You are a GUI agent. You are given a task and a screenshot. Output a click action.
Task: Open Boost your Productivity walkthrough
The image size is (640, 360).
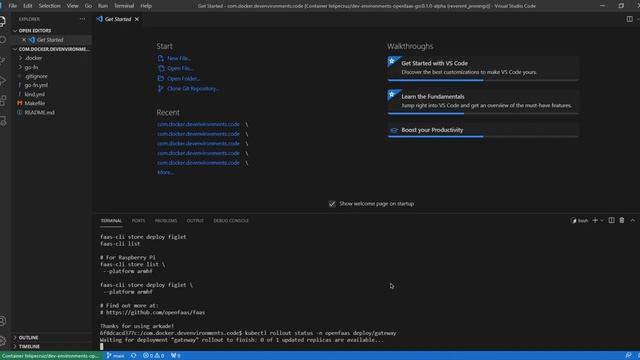[x=483, y=130]
